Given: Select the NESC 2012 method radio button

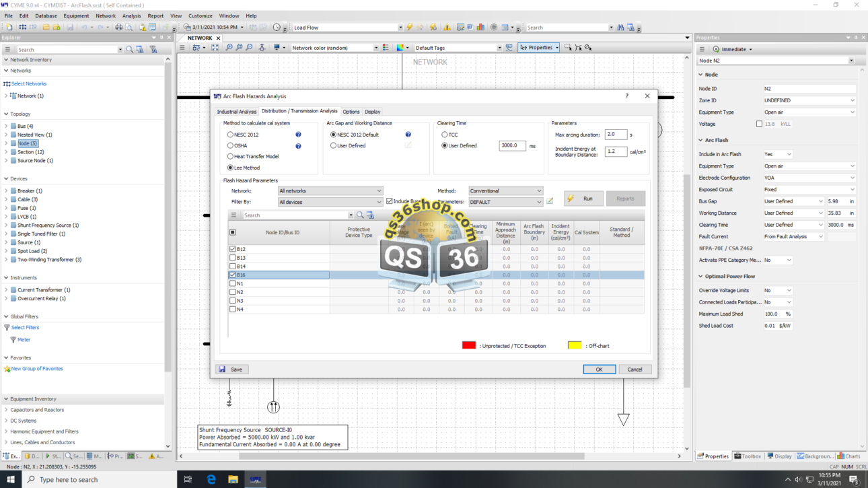Looking at the screenshot, I should pyautogui.click(x=231, y=135).
